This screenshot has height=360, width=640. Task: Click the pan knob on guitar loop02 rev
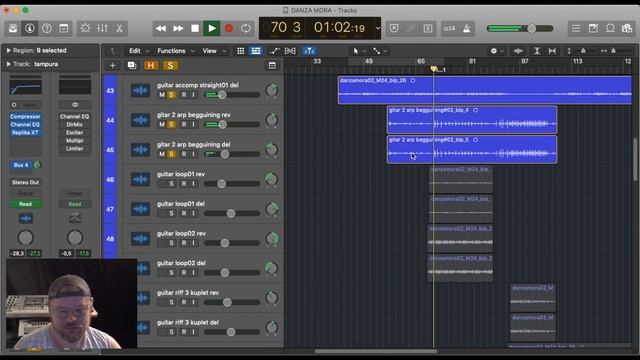pos(271,239)
